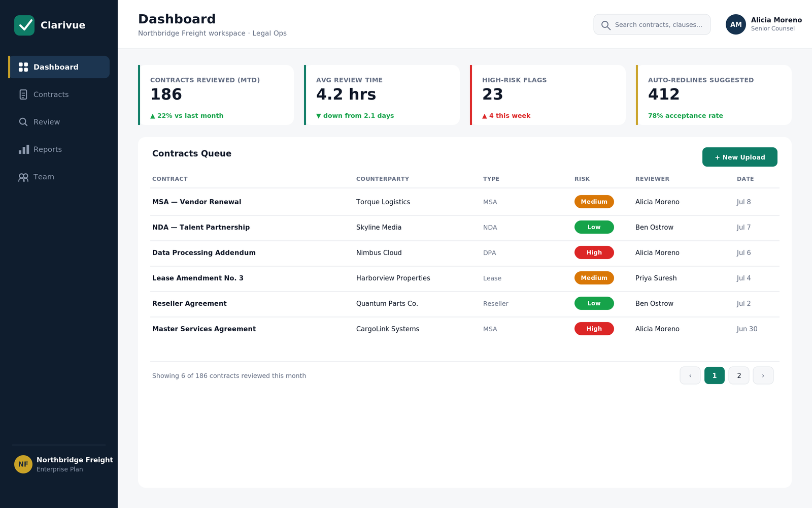Click the Review magnifier icon in sidebar
This screenshot has width=812, height=508.
[23, 122]
